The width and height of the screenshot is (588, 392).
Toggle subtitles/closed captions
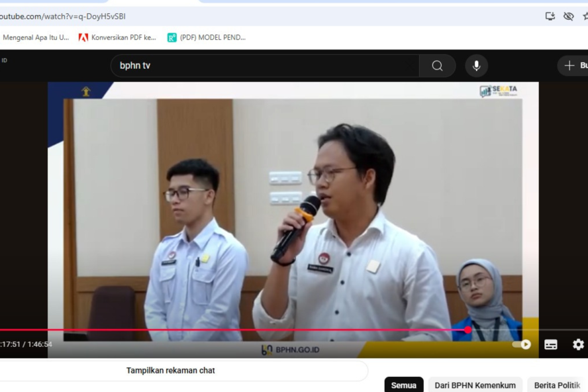click(551, 344)
